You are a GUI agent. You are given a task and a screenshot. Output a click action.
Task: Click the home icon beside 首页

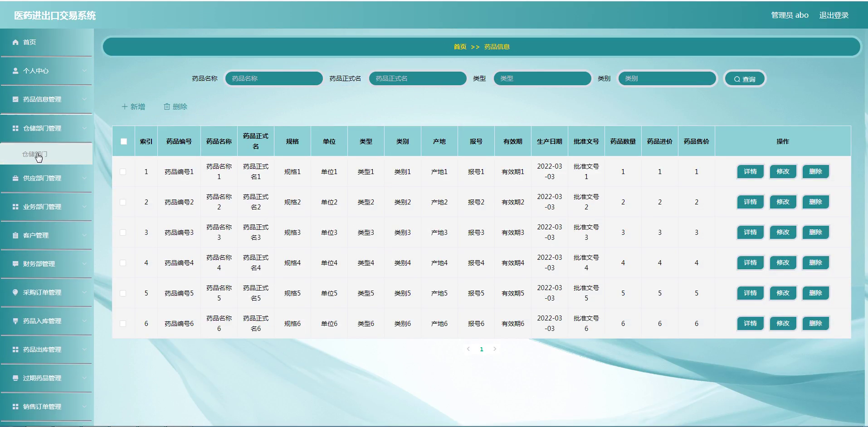15,42
